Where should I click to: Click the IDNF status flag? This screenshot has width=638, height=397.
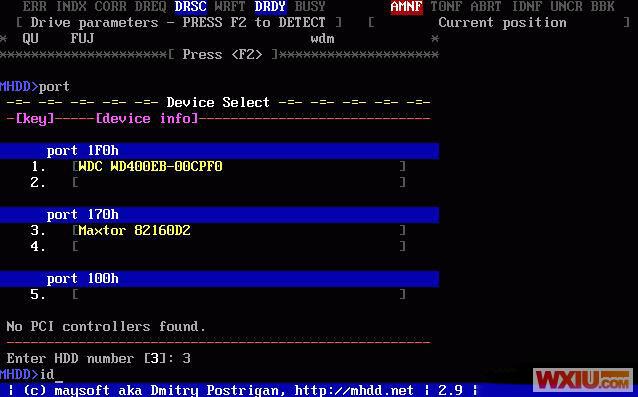[x=526, y=7]
